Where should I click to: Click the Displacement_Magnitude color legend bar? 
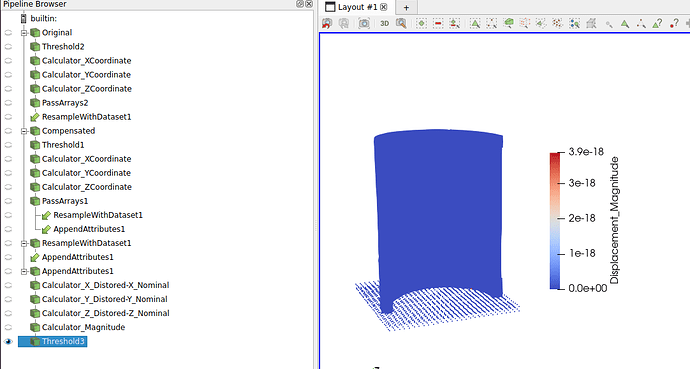554,221
